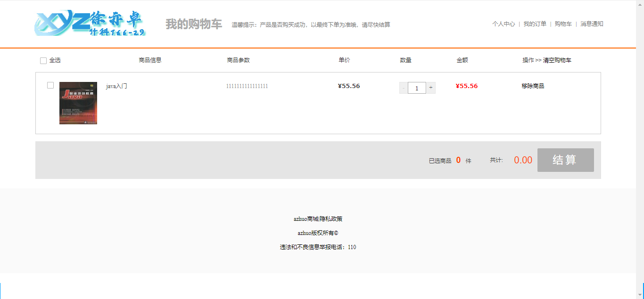Remove item via 移除商品
The image size is (644, 299).
point(533,86)
